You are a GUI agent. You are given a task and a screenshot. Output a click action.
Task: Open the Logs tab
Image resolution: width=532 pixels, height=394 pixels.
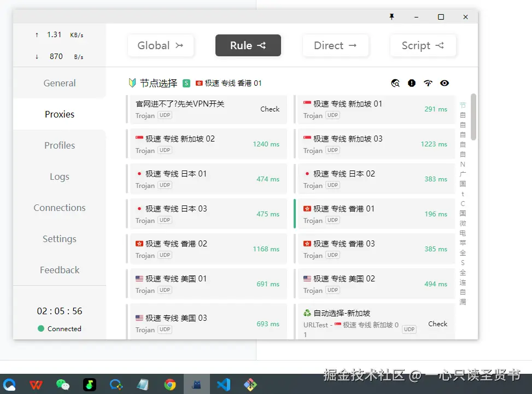click(x=60, y=177)
